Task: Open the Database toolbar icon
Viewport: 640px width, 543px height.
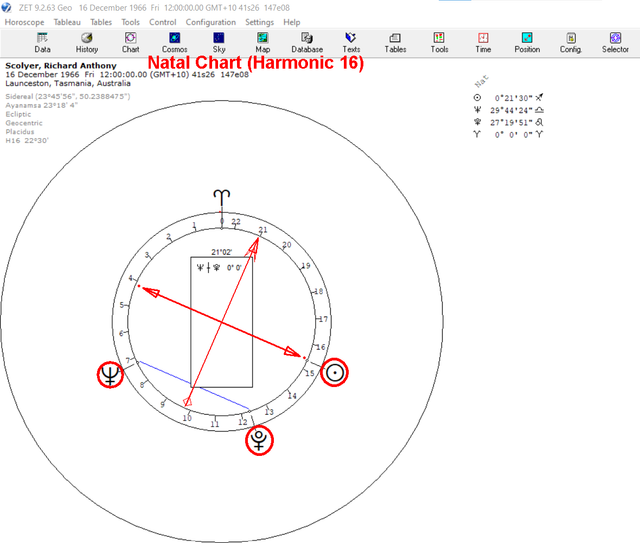Action: click(307, 43)
